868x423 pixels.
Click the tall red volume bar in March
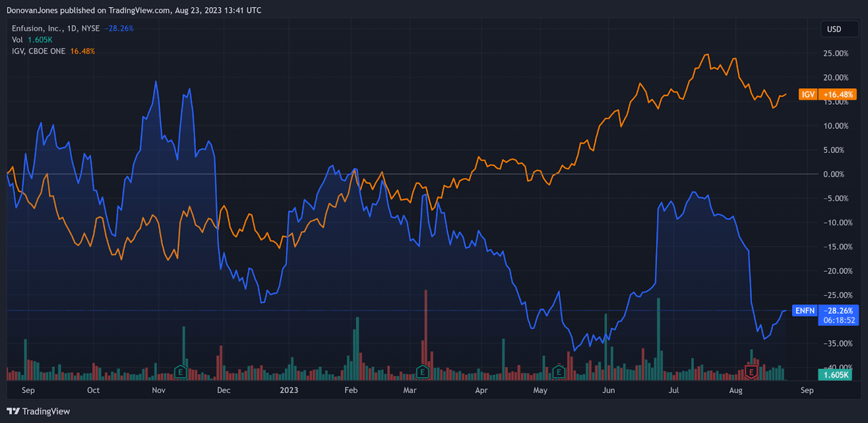426,335
